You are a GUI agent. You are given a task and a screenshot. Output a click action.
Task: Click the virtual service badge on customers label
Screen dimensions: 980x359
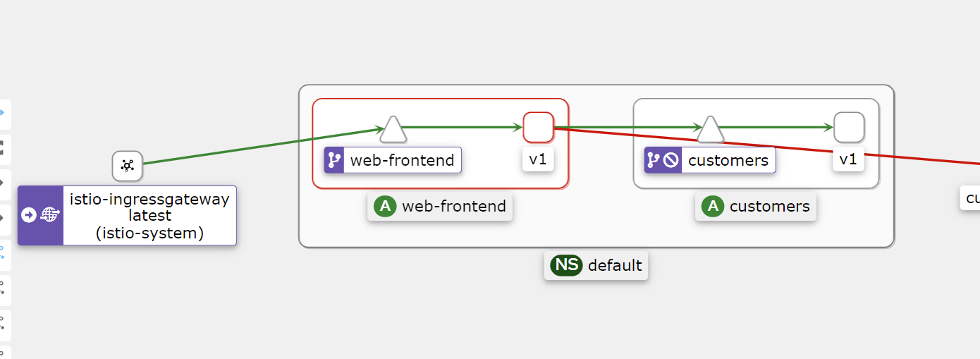click(x=654, y=160)
